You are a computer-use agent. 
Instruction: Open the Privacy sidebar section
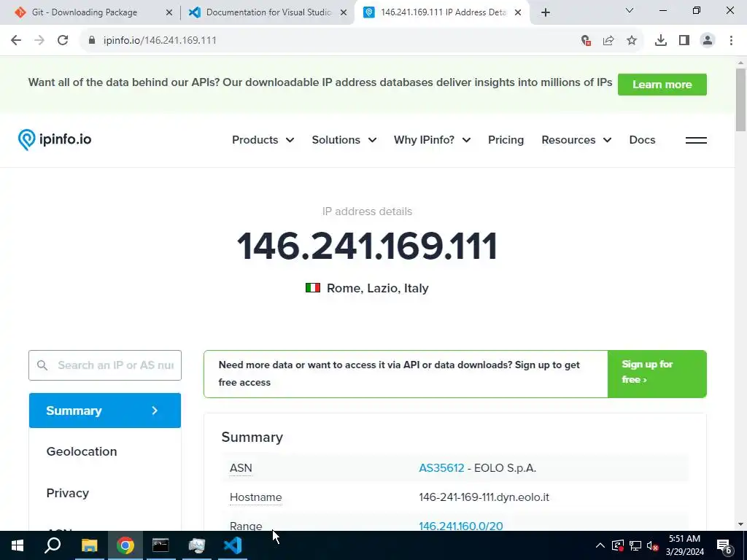(x=68, y=493)
